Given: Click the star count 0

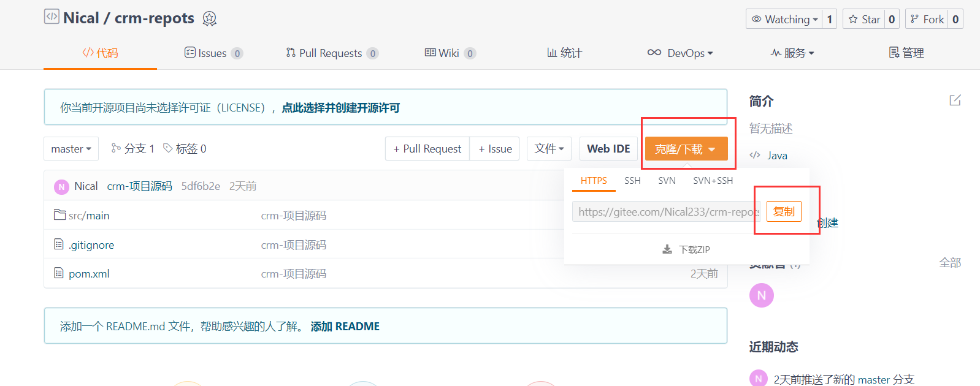Looking at the screenshot, I should pyautogui.click(x=892, y=19).
